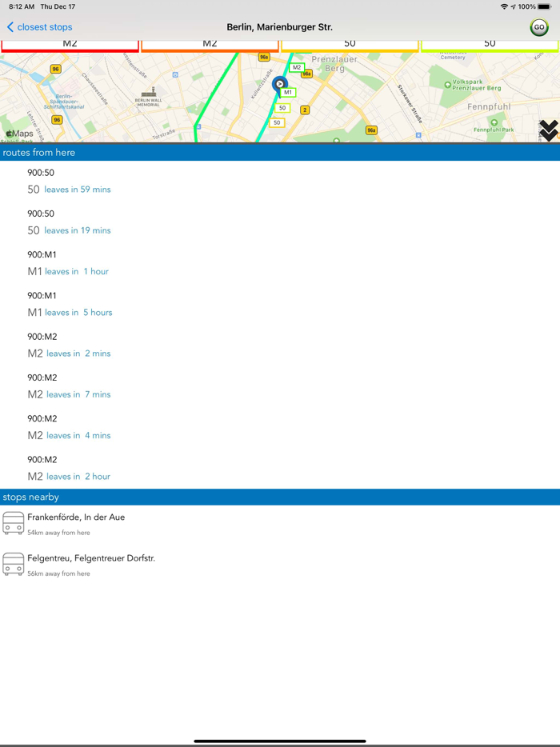Tap the bus icon beside Frankenförde, In der Aue
Image resolution: width=560 pixels, height=747 pixels.
(x=14, y=523)
